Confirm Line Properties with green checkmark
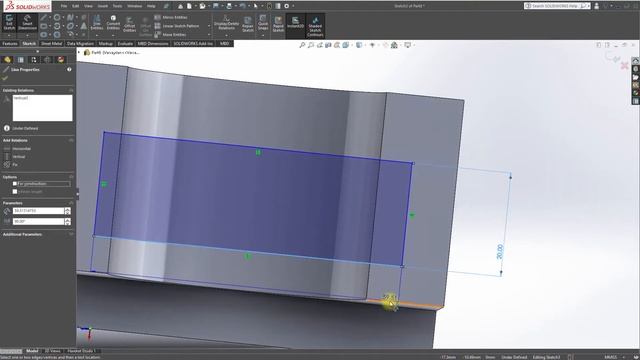The image size is (640, 360). 5,78
